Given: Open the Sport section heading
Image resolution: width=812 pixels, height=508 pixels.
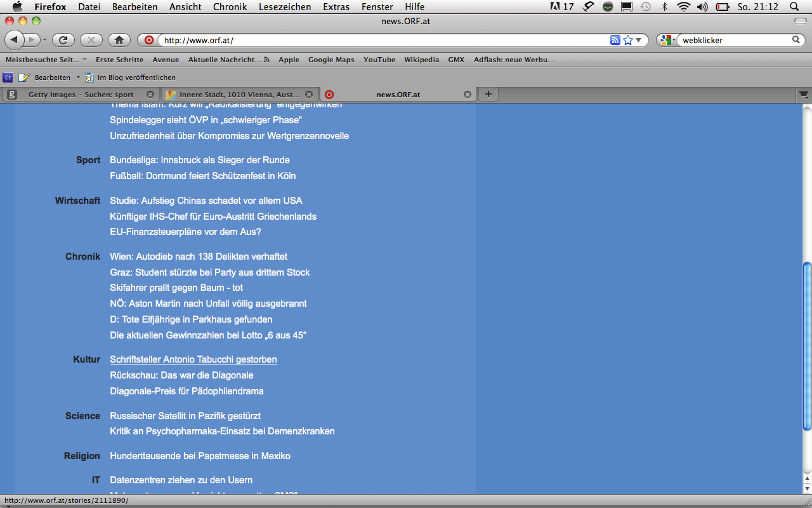Looking at the screenshot, I should 88,160.
